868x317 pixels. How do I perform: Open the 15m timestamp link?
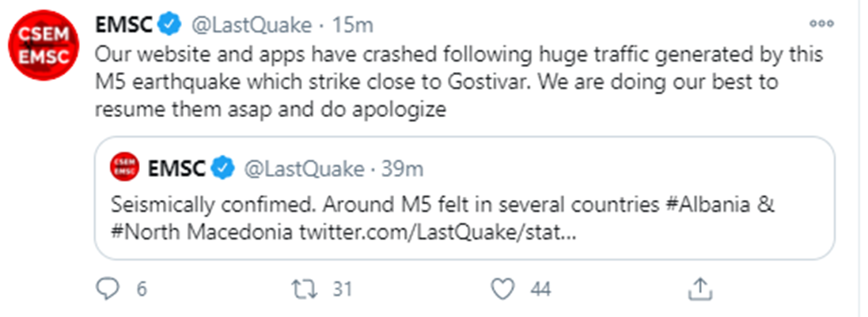[352, 25]
